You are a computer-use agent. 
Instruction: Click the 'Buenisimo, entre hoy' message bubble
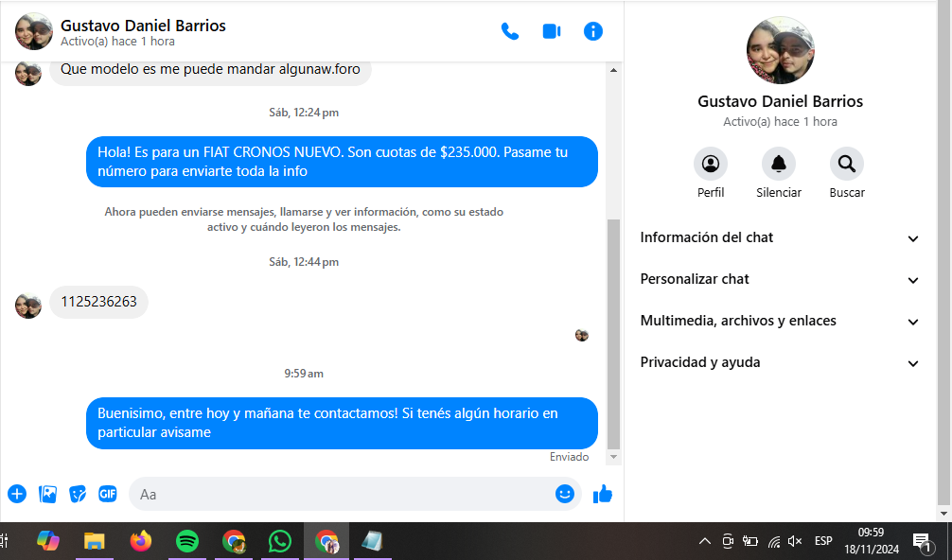pyautogui.click(x=342, y=423)
